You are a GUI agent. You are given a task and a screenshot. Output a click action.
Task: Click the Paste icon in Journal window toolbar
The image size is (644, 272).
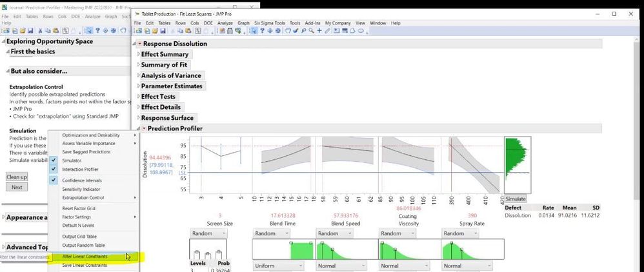tap(56, 31)
